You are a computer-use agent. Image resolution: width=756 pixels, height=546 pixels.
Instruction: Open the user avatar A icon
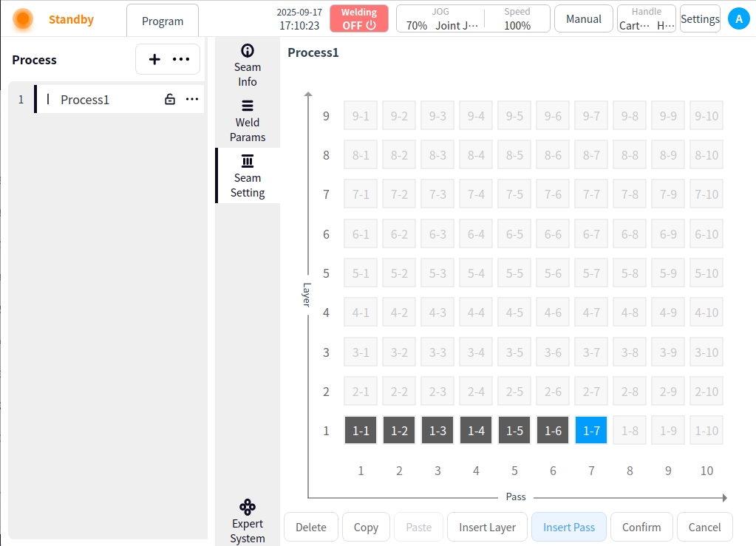tap(738, 19)
